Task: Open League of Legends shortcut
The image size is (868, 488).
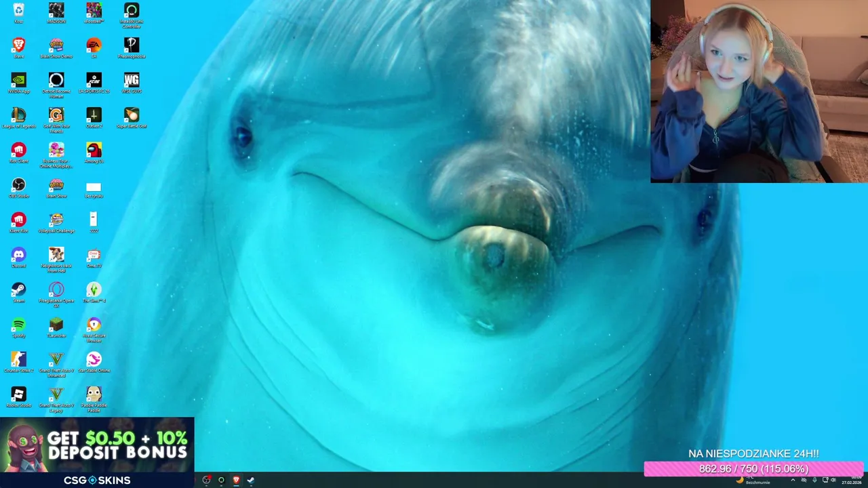Action: [x=18, y=118]
